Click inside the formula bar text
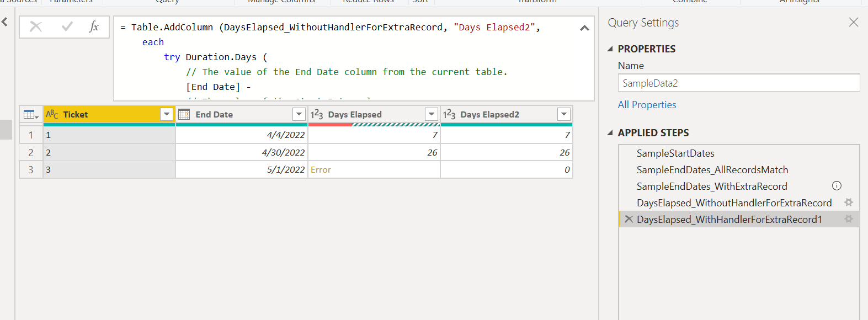 [x=354, y=58]
